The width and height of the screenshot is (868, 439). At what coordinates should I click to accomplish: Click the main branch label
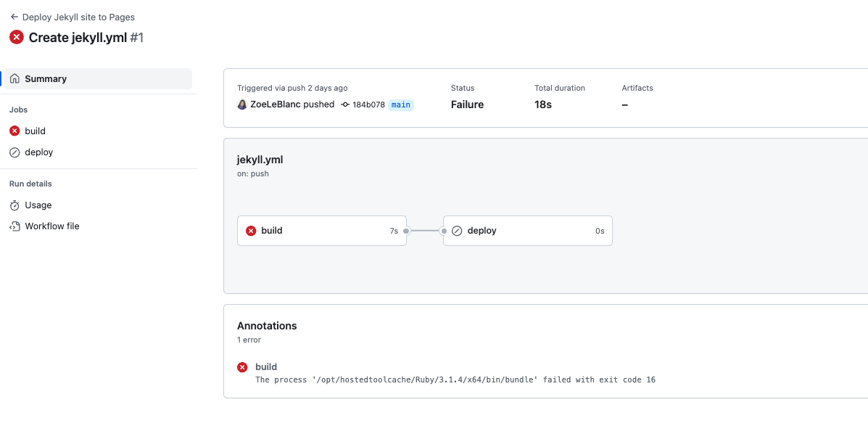pyautogui.click(x=401, y=104)
